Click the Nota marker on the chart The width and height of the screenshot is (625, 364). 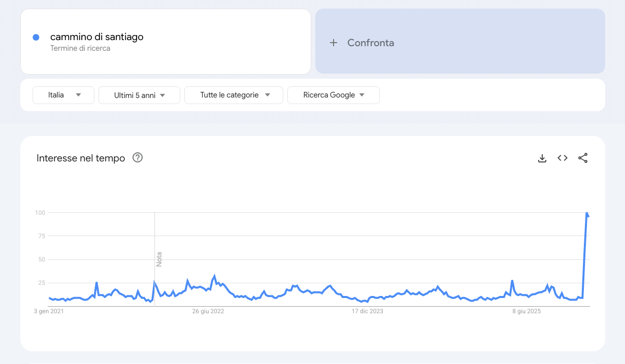[x=159, y=259]
